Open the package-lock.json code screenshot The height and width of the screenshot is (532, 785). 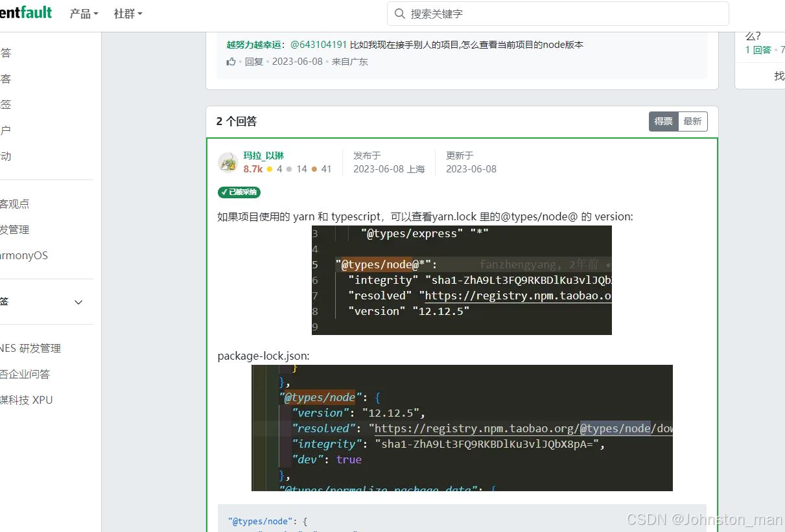tap(462, 428)
